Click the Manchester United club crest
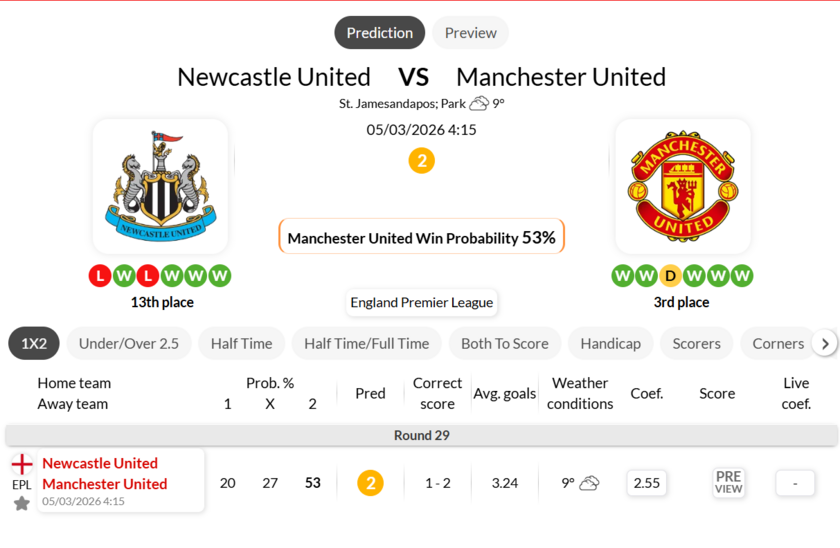The width and height of the screenshot is (840, 548). (x=683, y=187)
